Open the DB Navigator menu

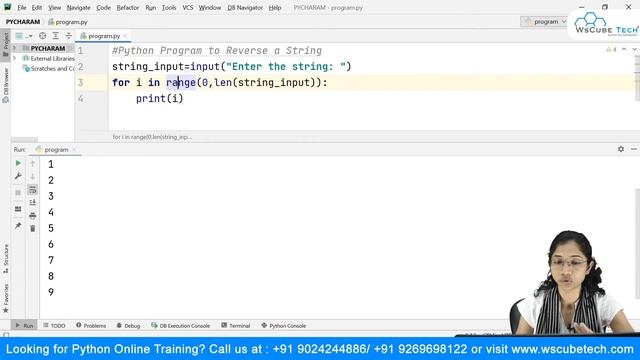[x=245, y=7]
